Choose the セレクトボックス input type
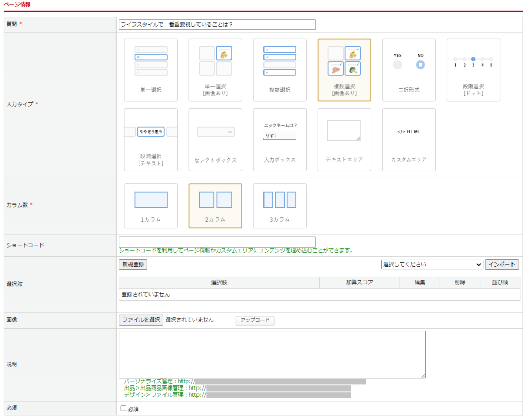Image resolution: width=528 pixels, height=420 pixels. (215, 139)
